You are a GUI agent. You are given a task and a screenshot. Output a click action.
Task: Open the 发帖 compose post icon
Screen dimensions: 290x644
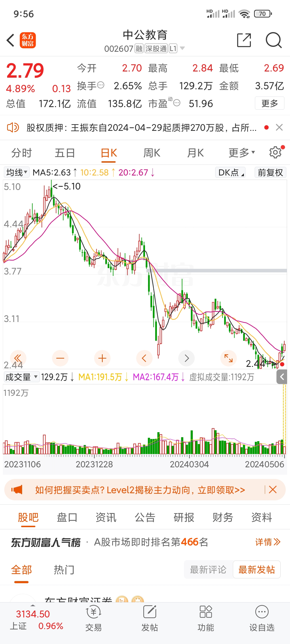(150, 618)
